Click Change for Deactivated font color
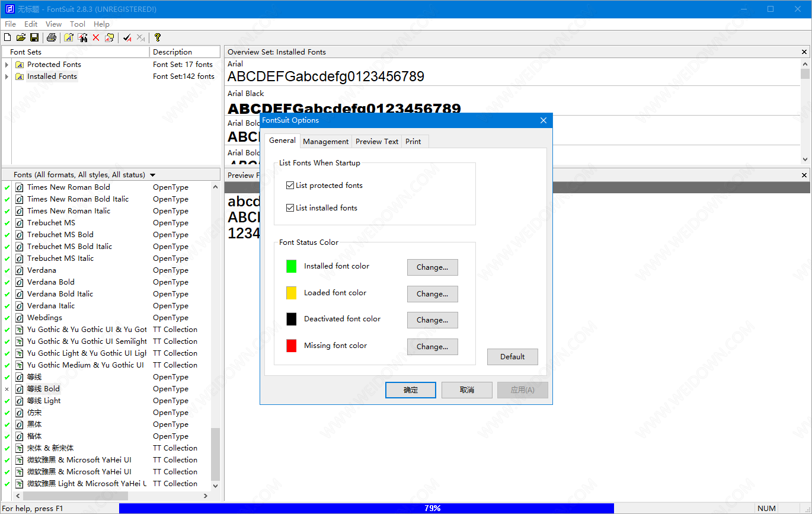The height and width of the screenshot is (514, 812). click(x=433, y=320)
